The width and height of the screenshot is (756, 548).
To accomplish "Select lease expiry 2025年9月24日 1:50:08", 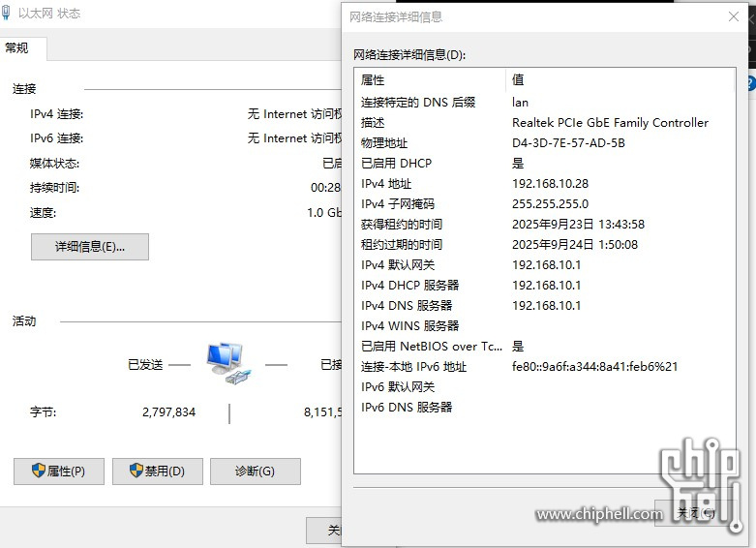I will 575,245.
